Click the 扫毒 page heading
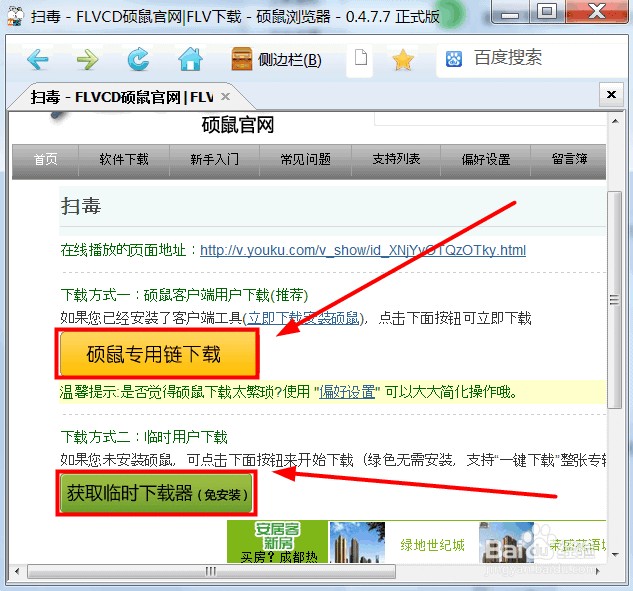This screenshot has width=633, height=591. [x=81, y=206]
